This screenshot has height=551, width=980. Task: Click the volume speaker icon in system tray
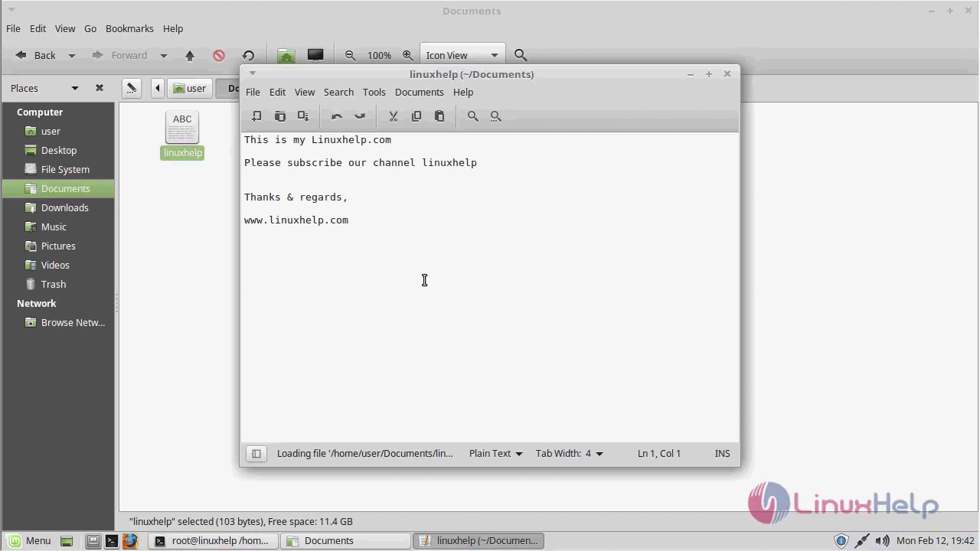882,541
